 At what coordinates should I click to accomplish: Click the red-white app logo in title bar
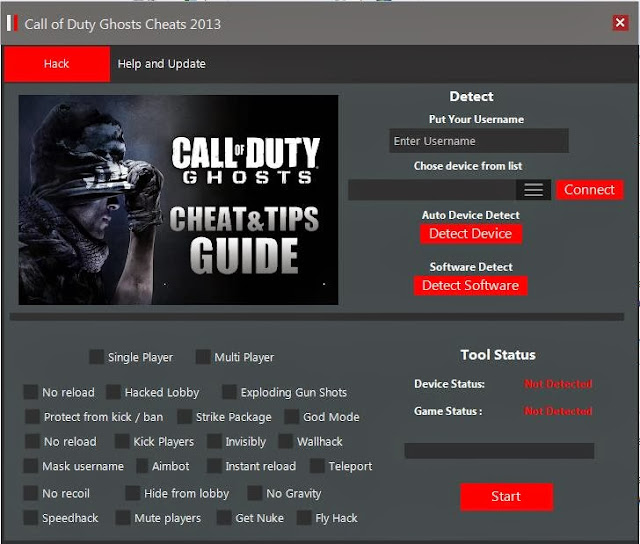tap(12, 23)
